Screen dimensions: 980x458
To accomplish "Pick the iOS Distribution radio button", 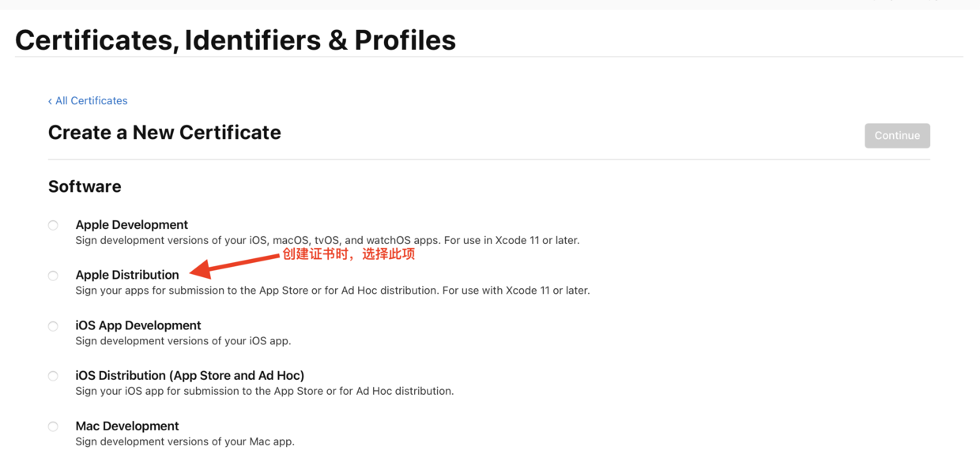I will tap(53, 377).
